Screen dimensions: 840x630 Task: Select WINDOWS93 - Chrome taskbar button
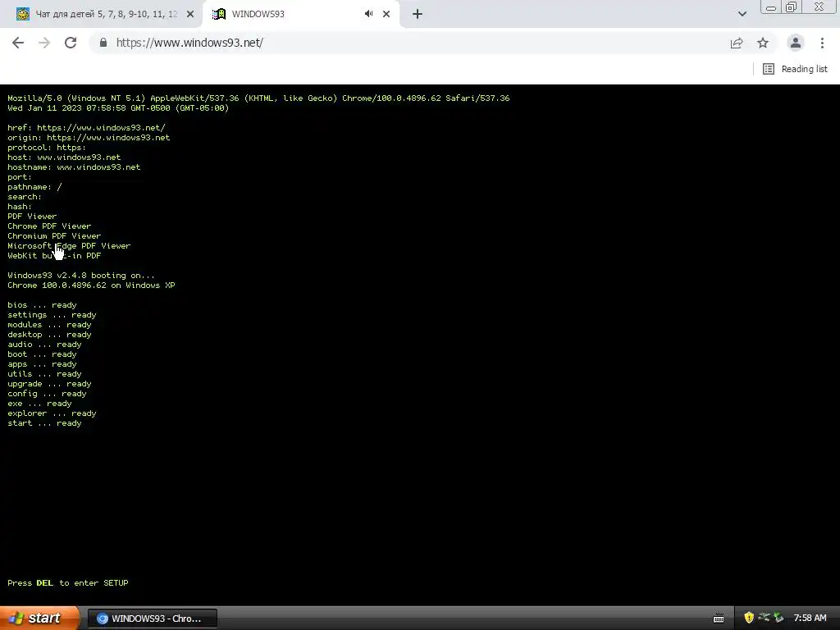coord(153,619)
